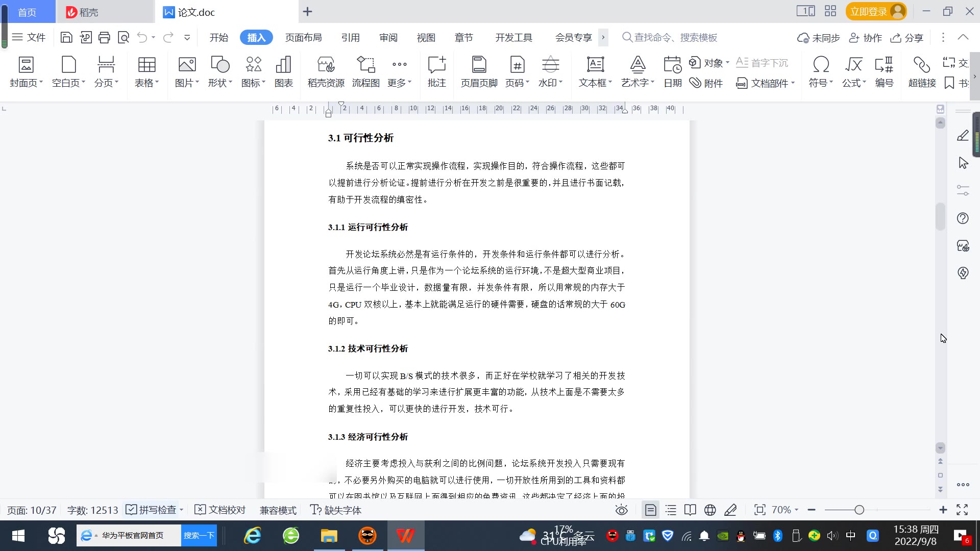The width and height of the screenshot is (980, 551).
Task: Insert a comment with 批注 icon
Action: (436, 71)
